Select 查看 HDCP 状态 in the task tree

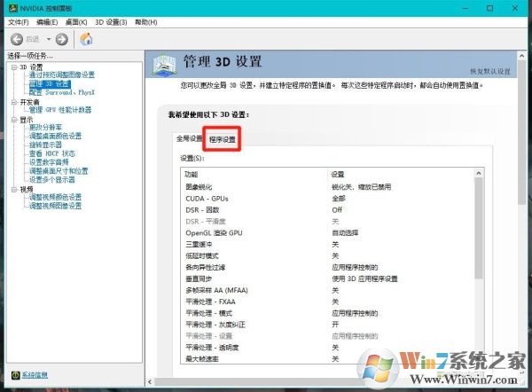(x=52, y=153)
